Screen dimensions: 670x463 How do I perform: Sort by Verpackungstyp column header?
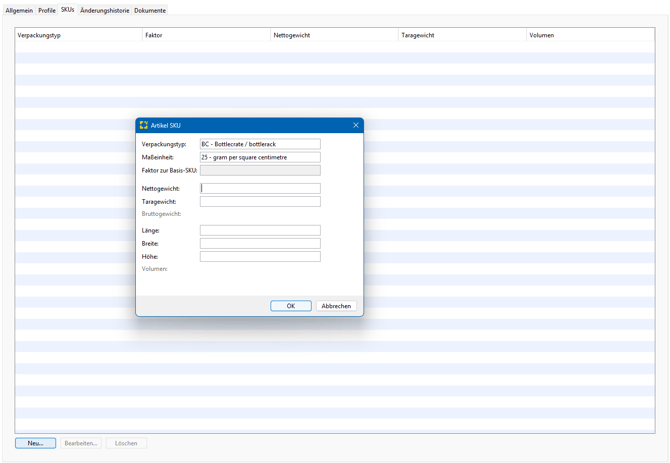[x=79, y=35]
